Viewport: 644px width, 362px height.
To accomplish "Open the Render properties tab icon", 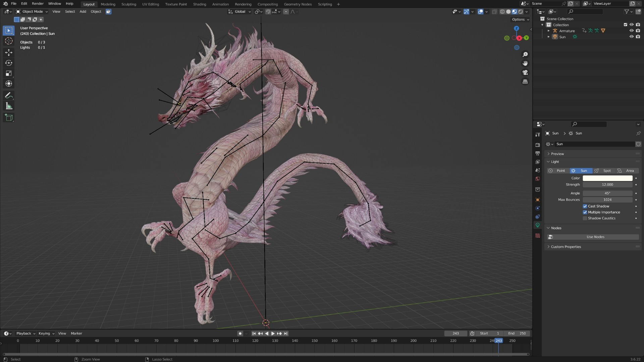I will click(538, 145).
